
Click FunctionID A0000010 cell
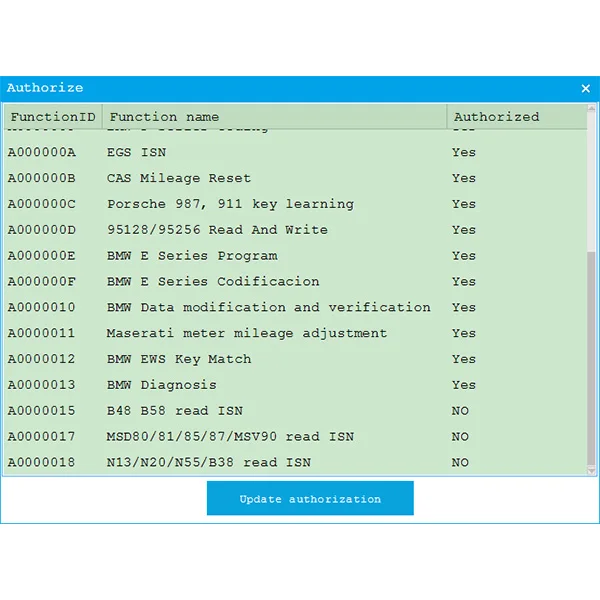point(42,307)
